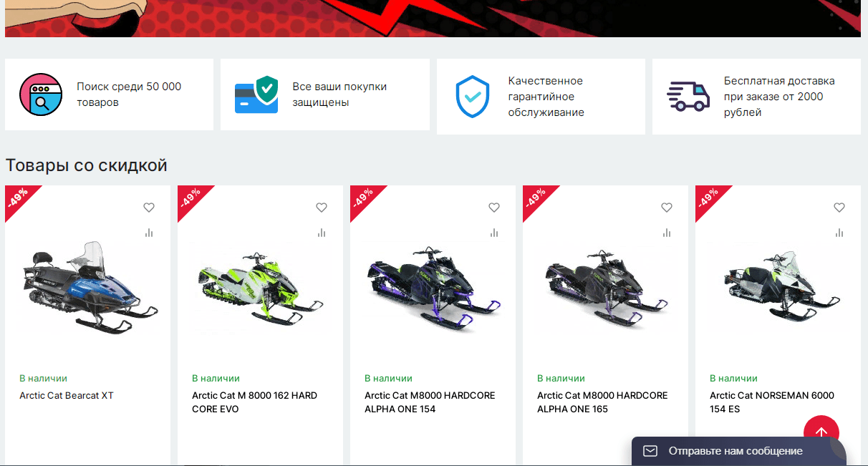Click the delivery truck icon
This screenshot has width=868, height=466.
(688, 96)
